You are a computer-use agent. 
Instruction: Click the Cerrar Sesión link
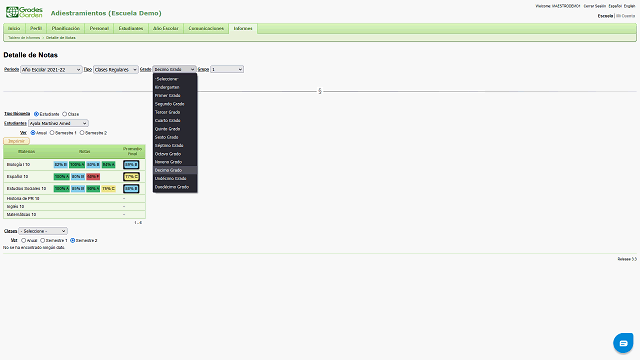[x=594, y=6]
